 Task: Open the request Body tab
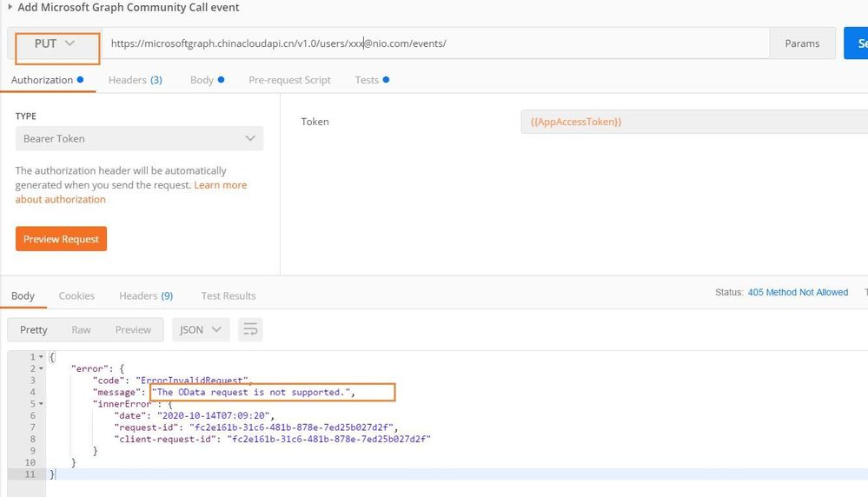click(x=207, y=80)
